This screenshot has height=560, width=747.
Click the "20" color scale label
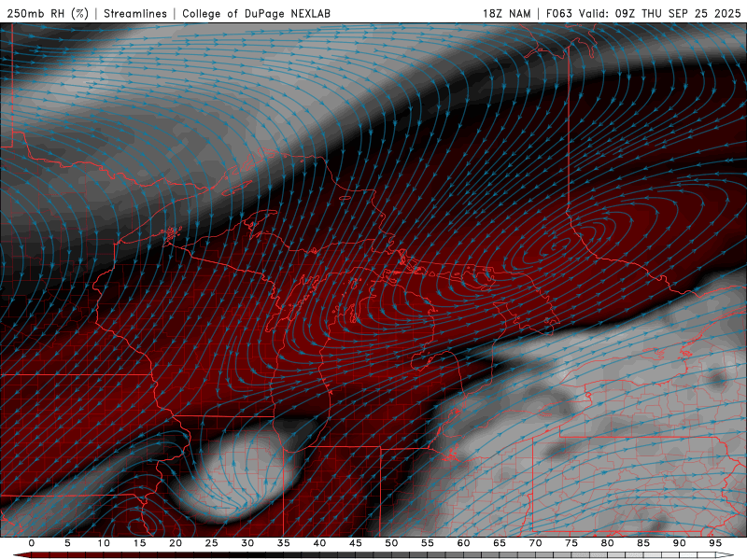coord(176,543)
